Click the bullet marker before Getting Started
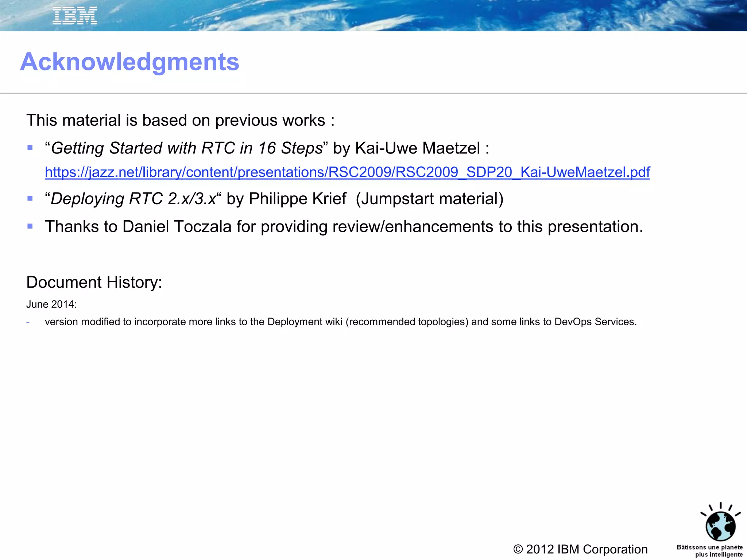 (x=30, y=148)
